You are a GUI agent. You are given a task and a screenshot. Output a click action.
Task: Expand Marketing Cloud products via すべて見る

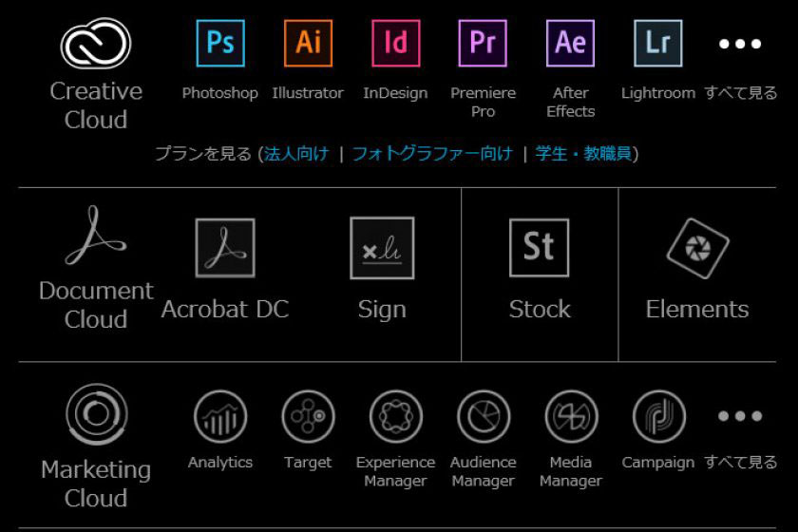740,462
